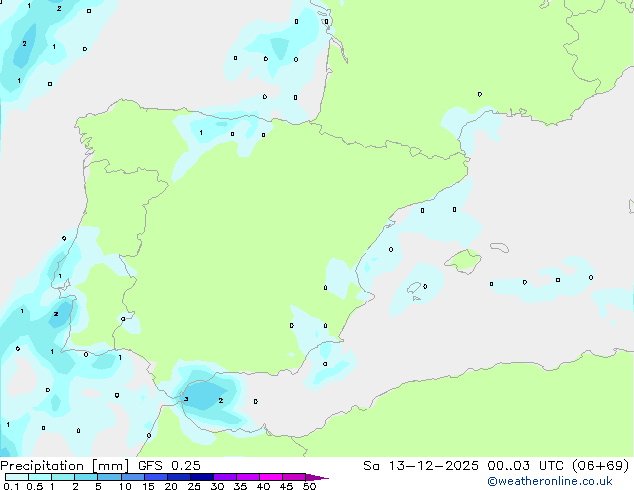Click the date '13-12-2025' in the footer
This screenshot has width=634, height=490.
tap(434, 466)
